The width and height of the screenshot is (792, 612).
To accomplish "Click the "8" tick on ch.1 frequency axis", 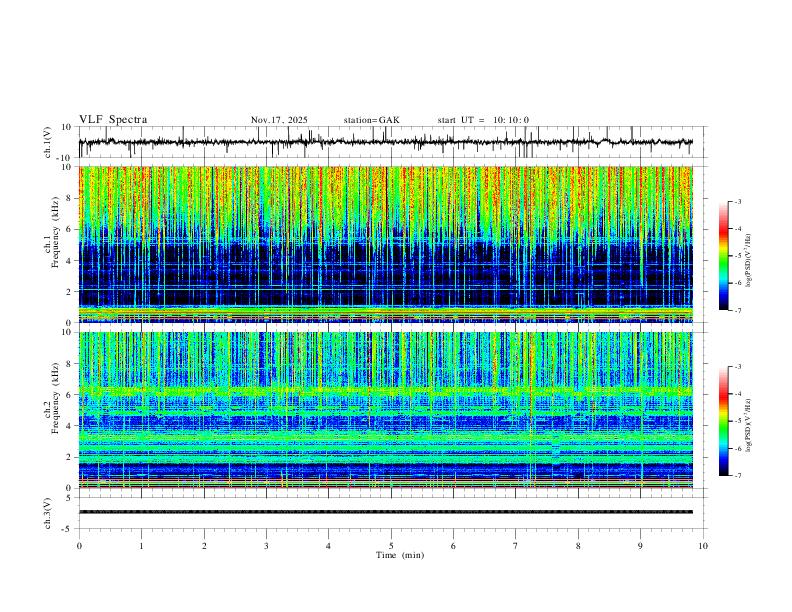I will point(69,198).
